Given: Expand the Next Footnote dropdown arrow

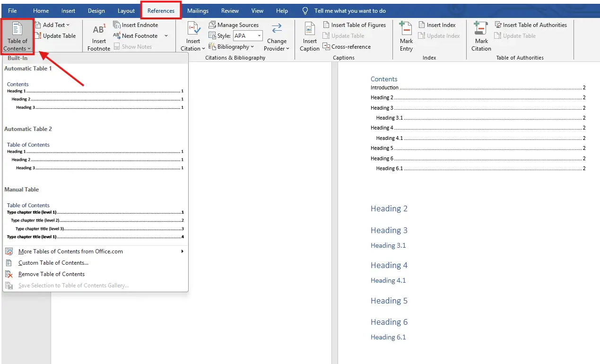Looking at the screenshot, I should pos(166,35).
